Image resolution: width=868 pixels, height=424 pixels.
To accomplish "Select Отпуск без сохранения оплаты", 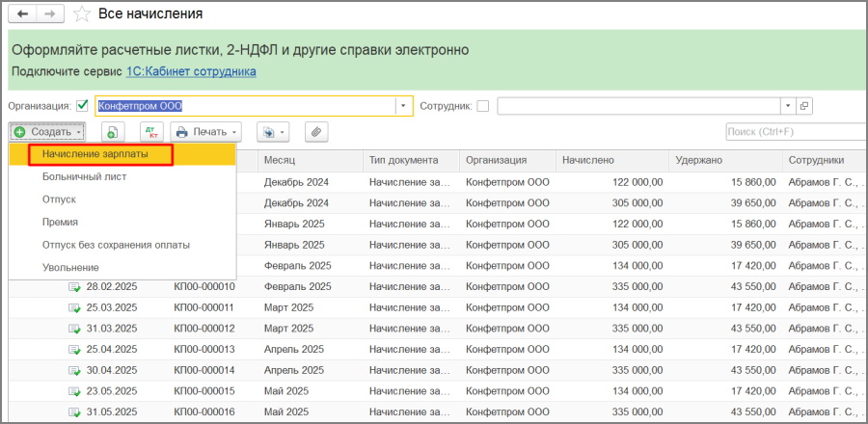I will click(122, 245).
